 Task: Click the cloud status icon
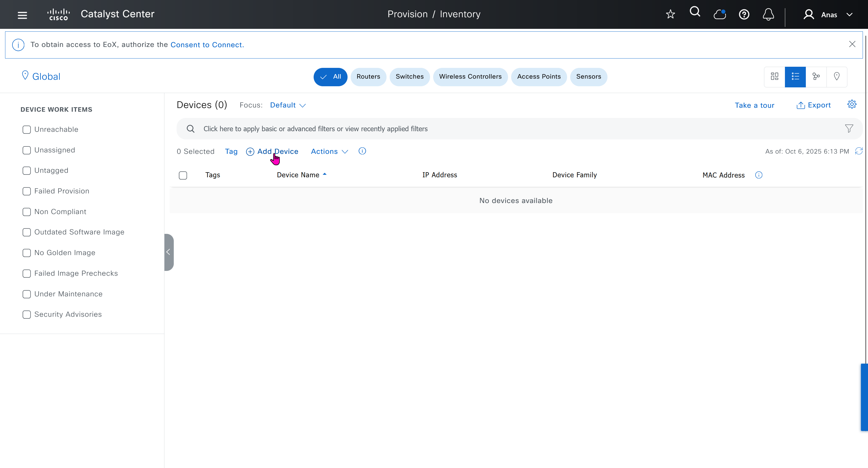click(x=719, y=14)
